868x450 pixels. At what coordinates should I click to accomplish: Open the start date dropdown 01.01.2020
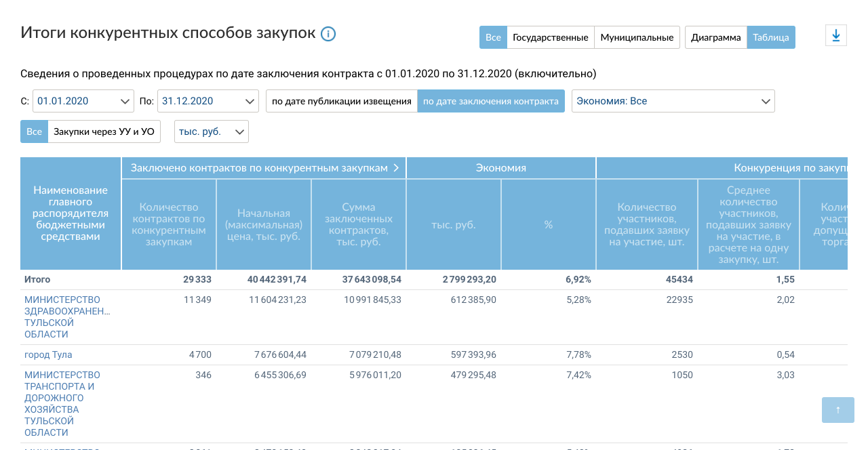tap(83, 101)
